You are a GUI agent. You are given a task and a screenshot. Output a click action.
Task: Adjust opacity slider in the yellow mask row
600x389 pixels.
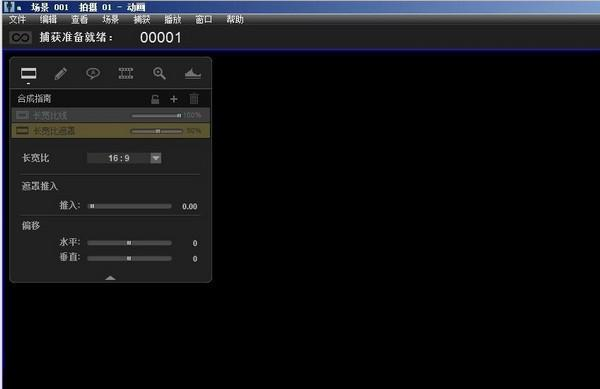(x=157, y=131)
